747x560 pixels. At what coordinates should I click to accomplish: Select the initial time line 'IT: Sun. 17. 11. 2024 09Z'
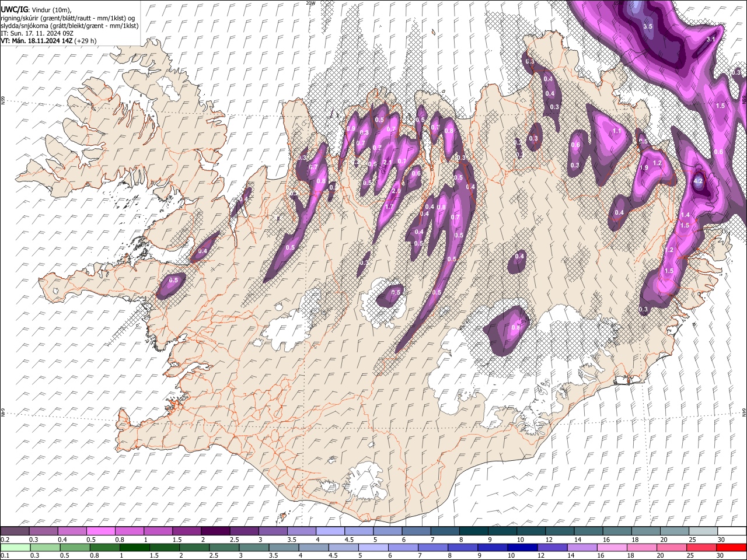[x=37, y=33]
